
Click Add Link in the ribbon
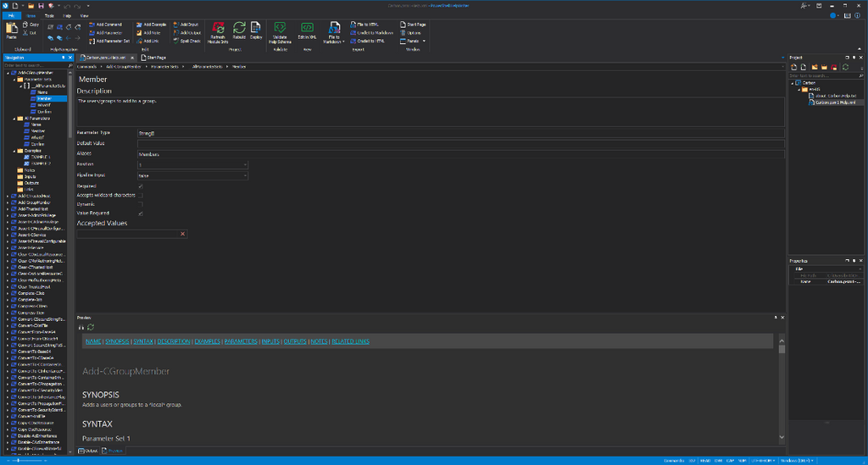[x=147, y=41]
